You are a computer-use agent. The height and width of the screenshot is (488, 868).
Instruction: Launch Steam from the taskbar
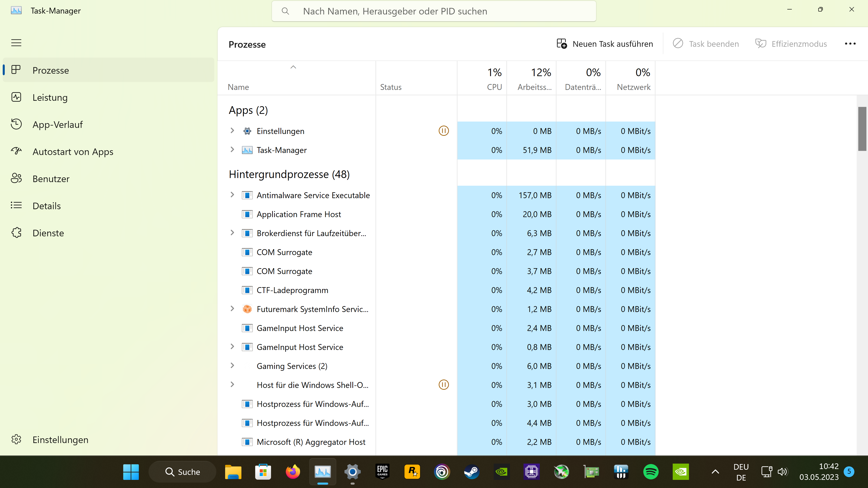(471, 472)
